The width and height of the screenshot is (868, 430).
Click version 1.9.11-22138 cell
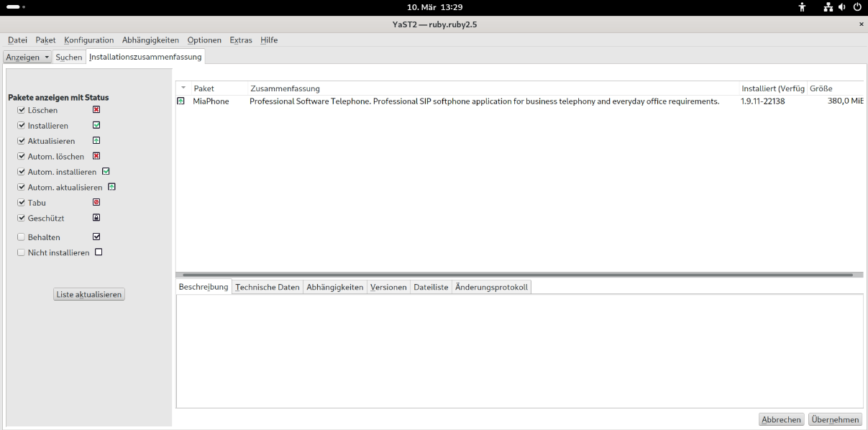coord(763,101)
